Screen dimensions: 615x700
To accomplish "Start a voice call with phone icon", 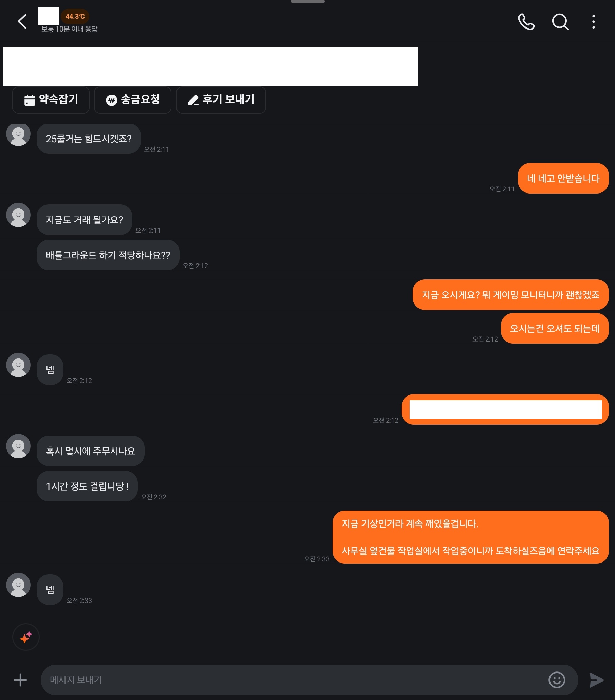I will coord(526,22).
